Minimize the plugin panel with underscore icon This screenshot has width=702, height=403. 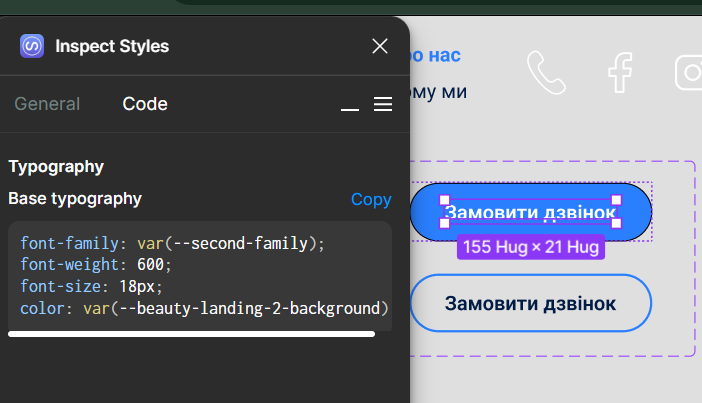[350, 109]
